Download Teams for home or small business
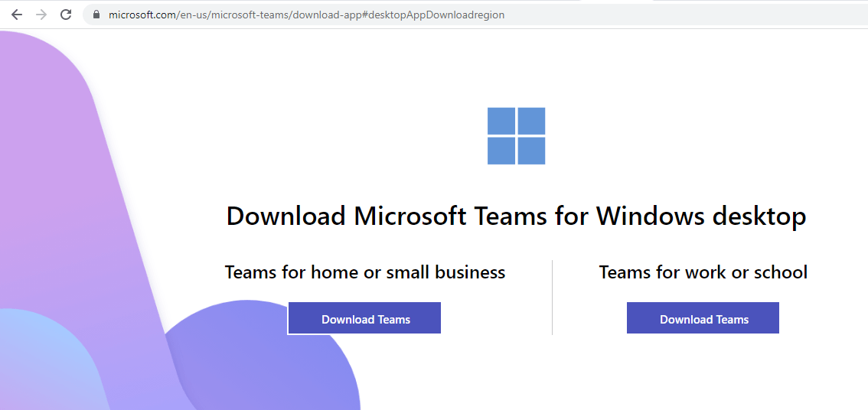This screenshot has height=410, width=868. (364, 318)
